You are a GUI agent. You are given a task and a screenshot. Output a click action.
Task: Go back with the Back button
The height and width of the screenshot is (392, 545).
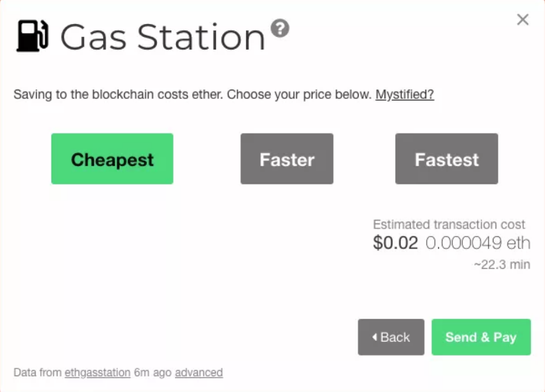391,337
